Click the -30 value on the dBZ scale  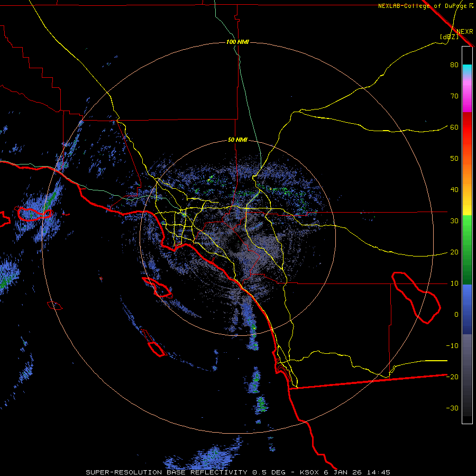[452, 408]
